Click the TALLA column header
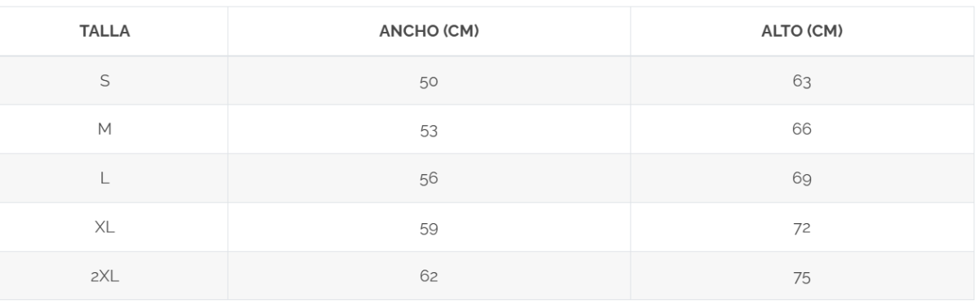This screenshot has height=304, width=980. tap(105, 32)
